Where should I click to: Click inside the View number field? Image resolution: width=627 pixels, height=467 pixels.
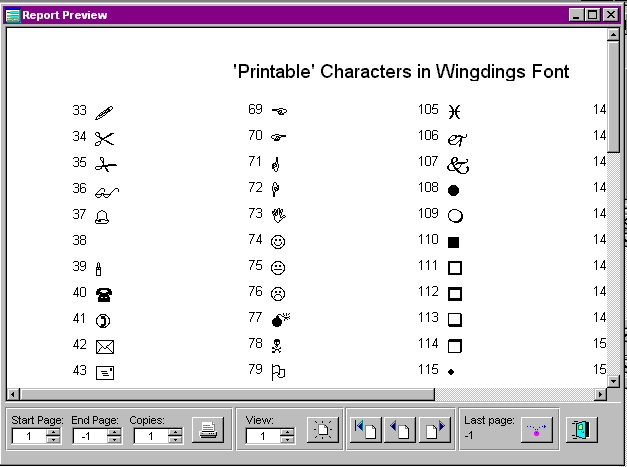pos(263,436)
